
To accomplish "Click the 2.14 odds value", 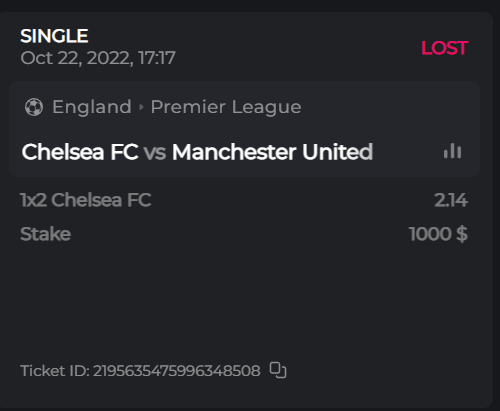I will click(451, 200).
